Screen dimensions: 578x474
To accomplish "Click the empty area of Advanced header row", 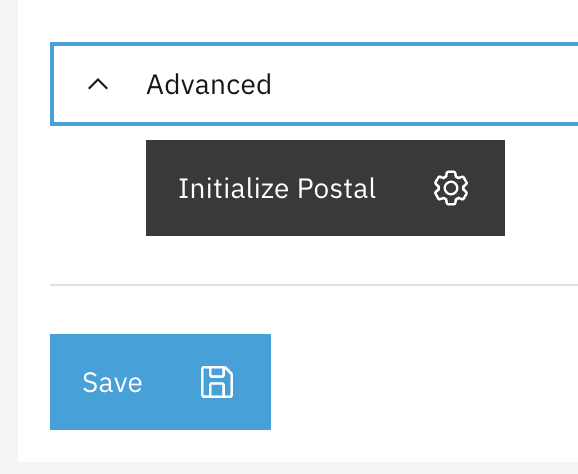I will coord(424,84).
